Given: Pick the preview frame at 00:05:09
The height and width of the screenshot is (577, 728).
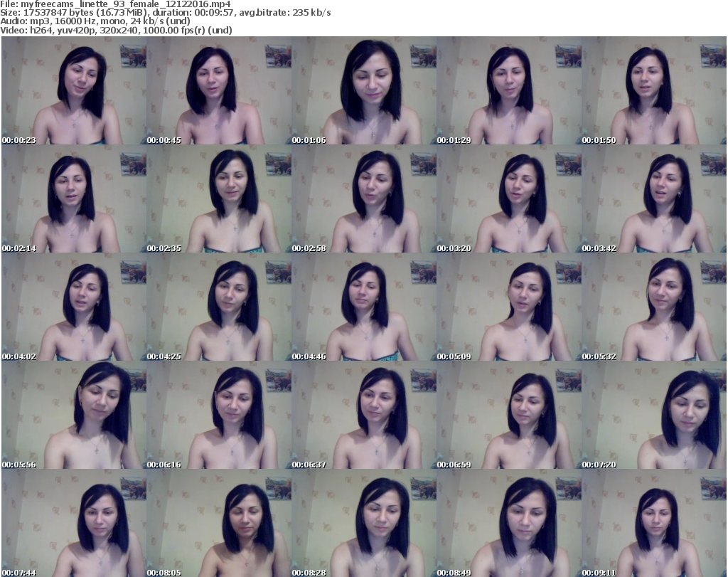Looking at the screenshot, I should click(509, 307).
